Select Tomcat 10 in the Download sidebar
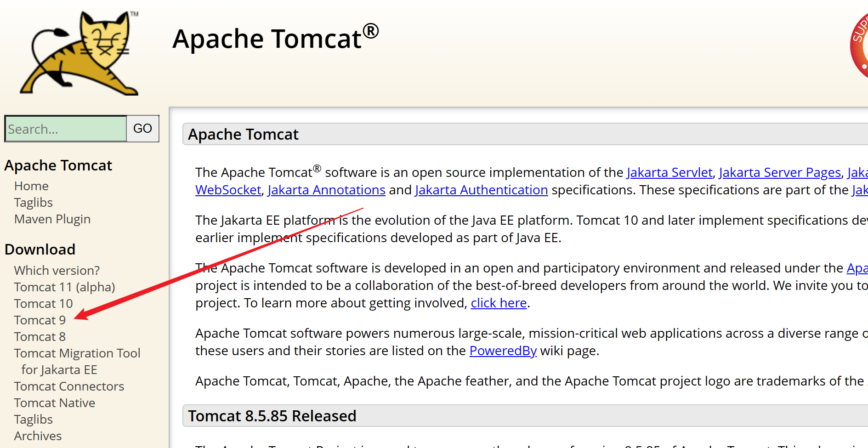 point(43,303)
